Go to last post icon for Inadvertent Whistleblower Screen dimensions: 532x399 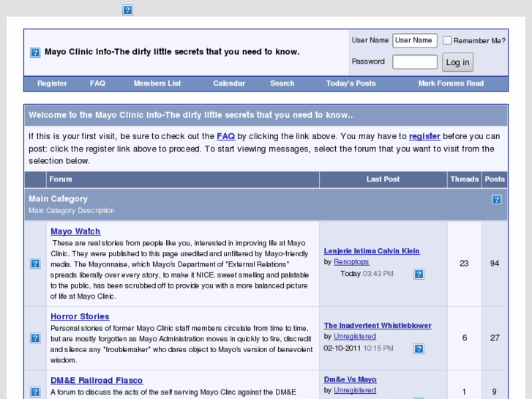pos(419,349)
